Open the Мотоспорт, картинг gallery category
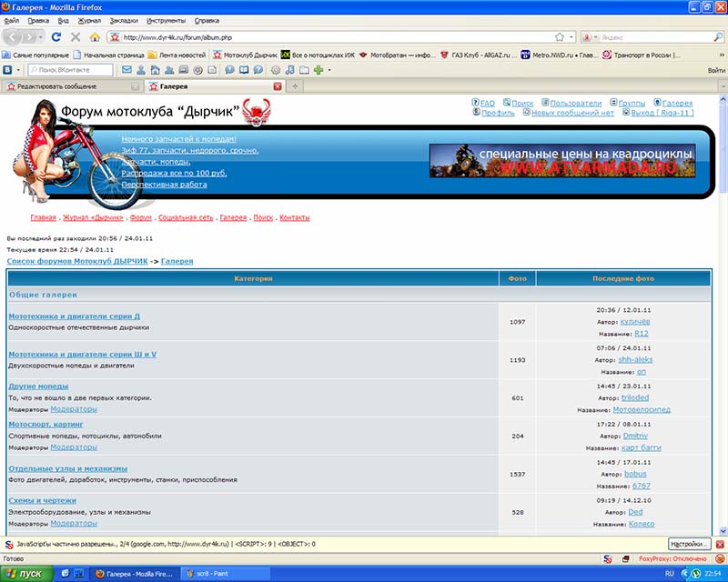 click(x=46, y=424)
